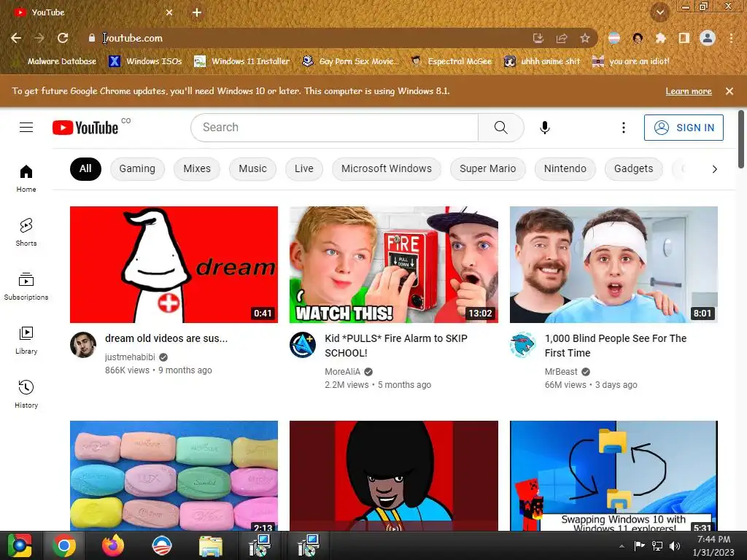Open title 'Kid *PULLS* Fire Alarm to SKIP SCHOOL!'

396,345
